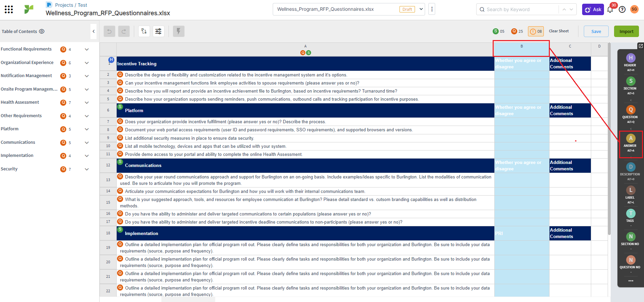The height and width of the screenshot is (302, 644).
Task: Click the pop-out panel icon
Action: (641, 46)
